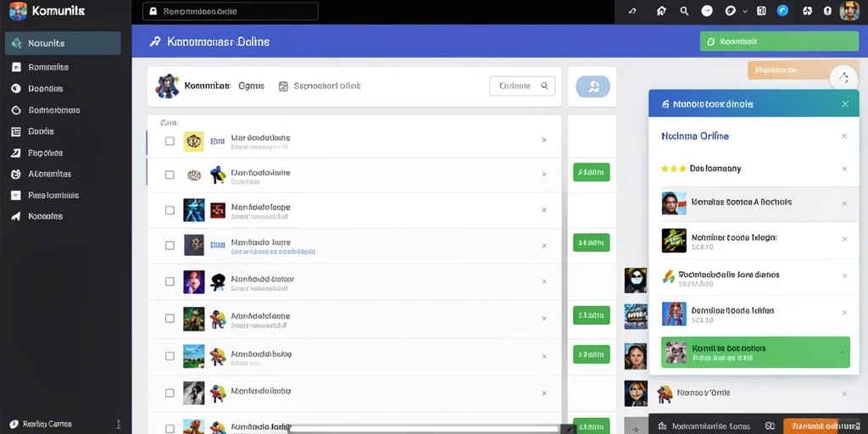Click green button beside the blue-subtitle row
This screenshot has width=868, height=434.
click(591, 242)
